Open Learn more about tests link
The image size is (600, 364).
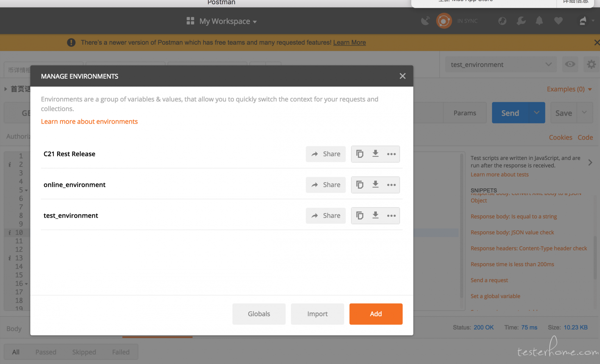[499, 174]
